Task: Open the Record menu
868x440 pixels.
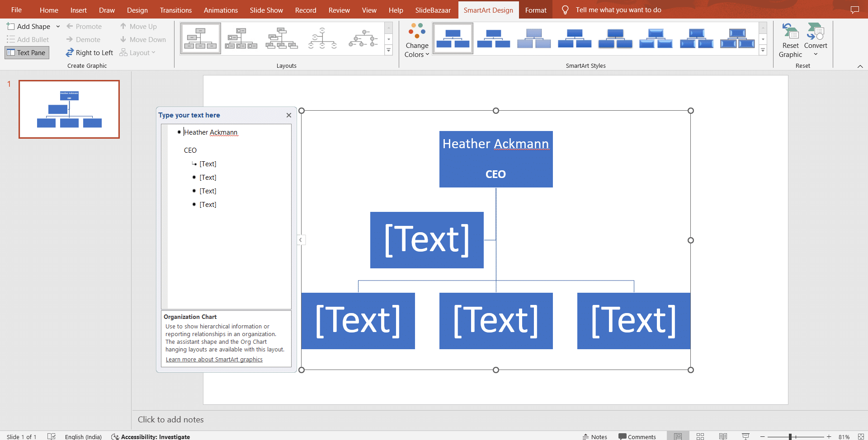Action: [305, 9]
